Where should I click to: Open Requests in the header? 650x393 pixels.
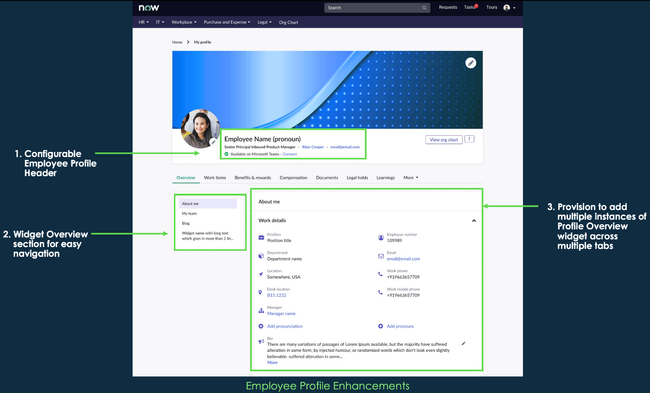point(448,7)
